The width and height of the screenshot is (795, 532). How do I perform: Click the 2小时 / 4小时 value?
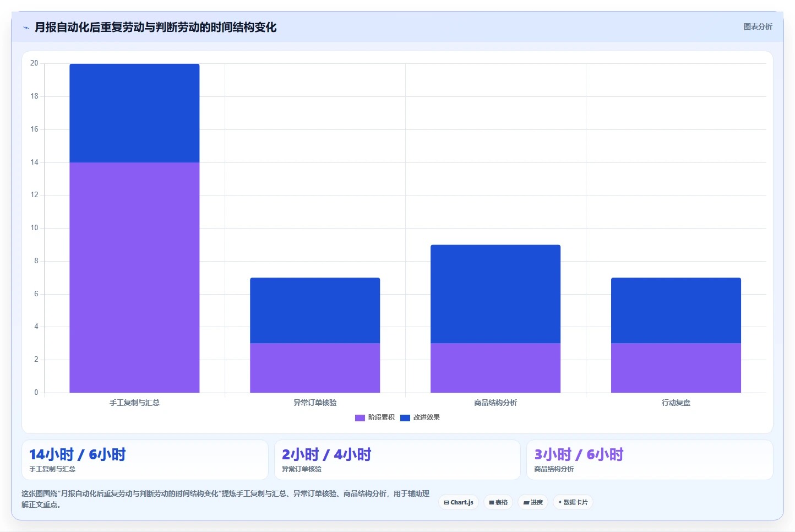326,455
